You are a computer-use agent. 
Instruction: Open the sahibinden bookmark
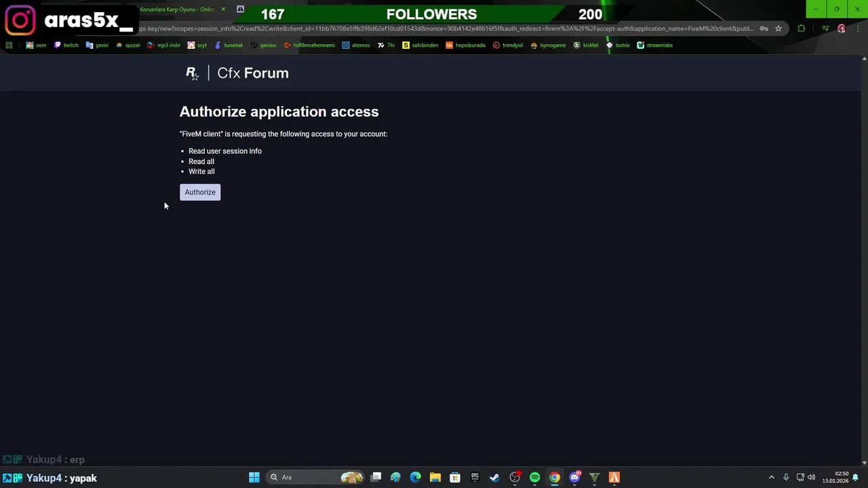coord(420,45)
